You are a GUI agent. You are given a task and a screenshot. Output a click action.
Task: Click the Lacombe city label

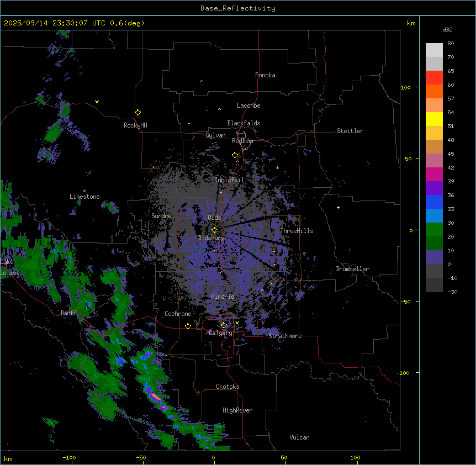(x=248, y=105)
